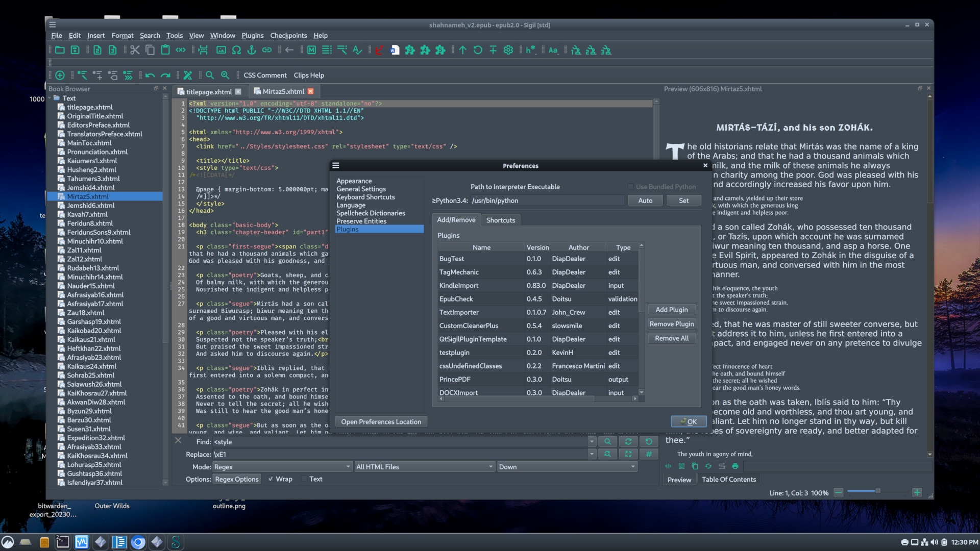Adjust the zoom slider in status bar

click(877, 491)
